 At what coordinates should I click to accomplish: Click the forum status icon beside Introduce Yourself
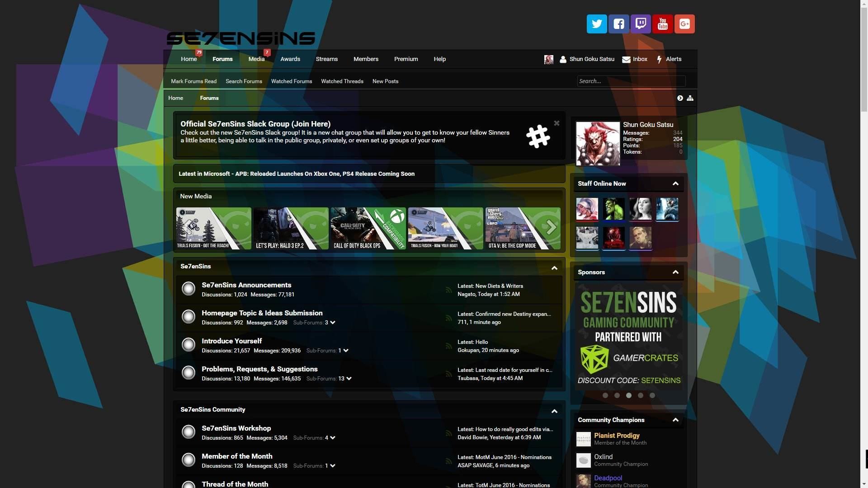click(189, 344)
